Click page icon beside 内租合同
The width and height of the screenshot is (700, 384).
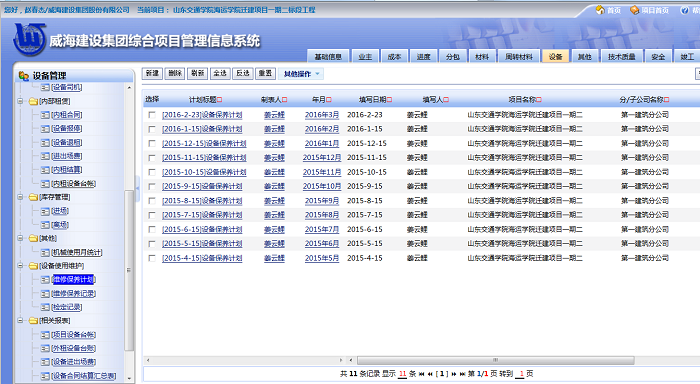point(45,115)
